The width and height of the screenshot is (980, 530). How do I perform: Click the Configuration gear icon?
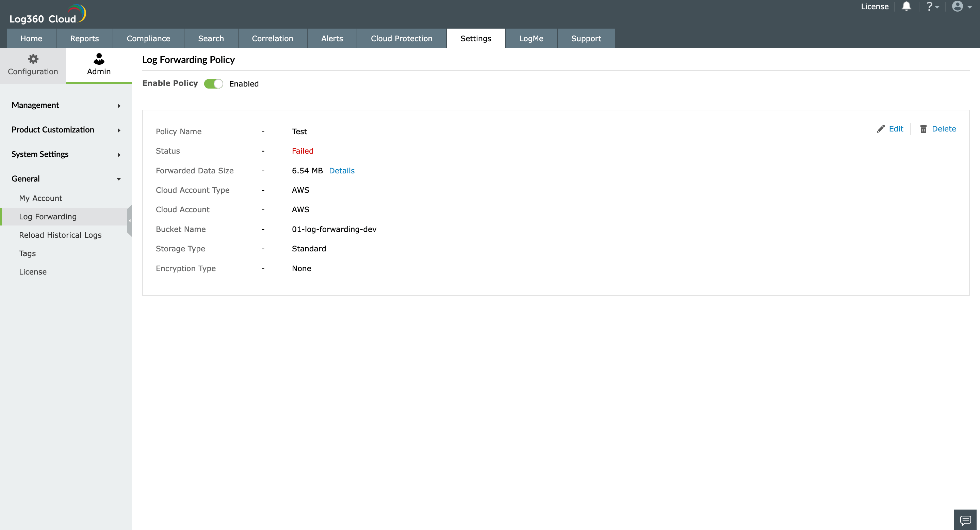click(33, 59)
